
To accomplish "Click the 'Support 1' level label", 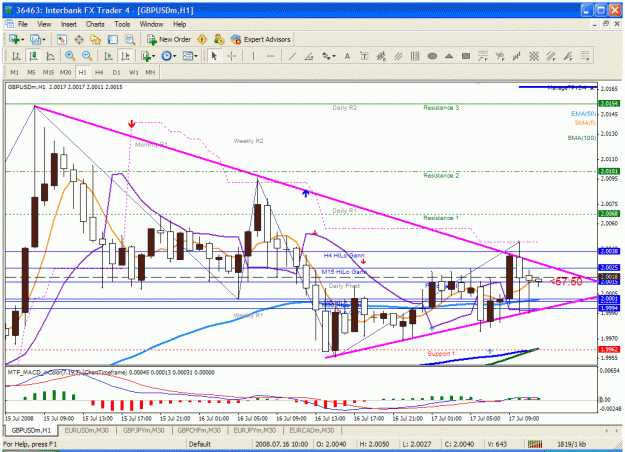I will (x=441, y=354).
